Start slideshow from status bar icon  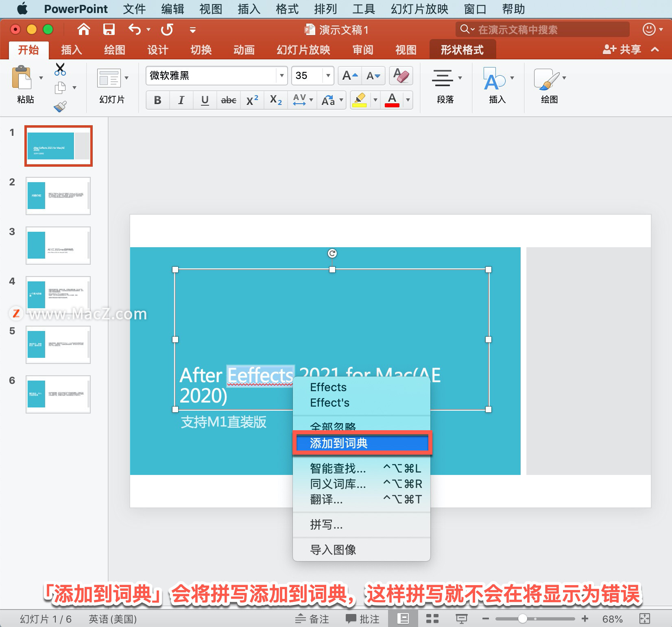461,619
